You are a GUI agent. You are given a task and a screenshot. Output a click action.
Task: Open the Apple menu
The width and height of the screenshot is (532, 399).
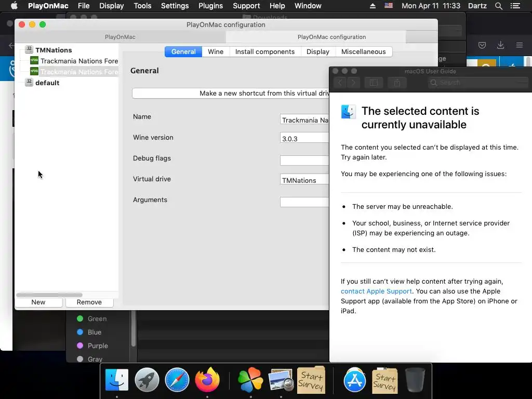click(x=14, y=6)
